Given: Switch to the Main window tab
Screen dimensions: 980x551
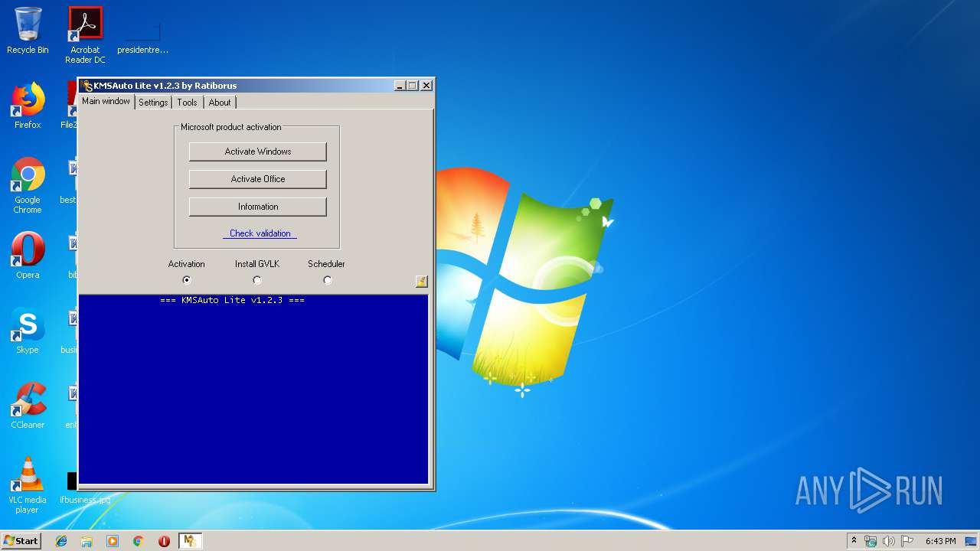Looking at the screenshot, I should pos(106,101).
